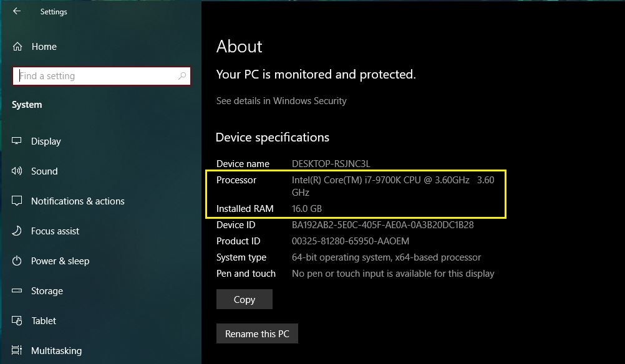The height and width of the screenshot is (364, 625).
Task: Click the Device ID value text
Action: click(x=382, y=225)
